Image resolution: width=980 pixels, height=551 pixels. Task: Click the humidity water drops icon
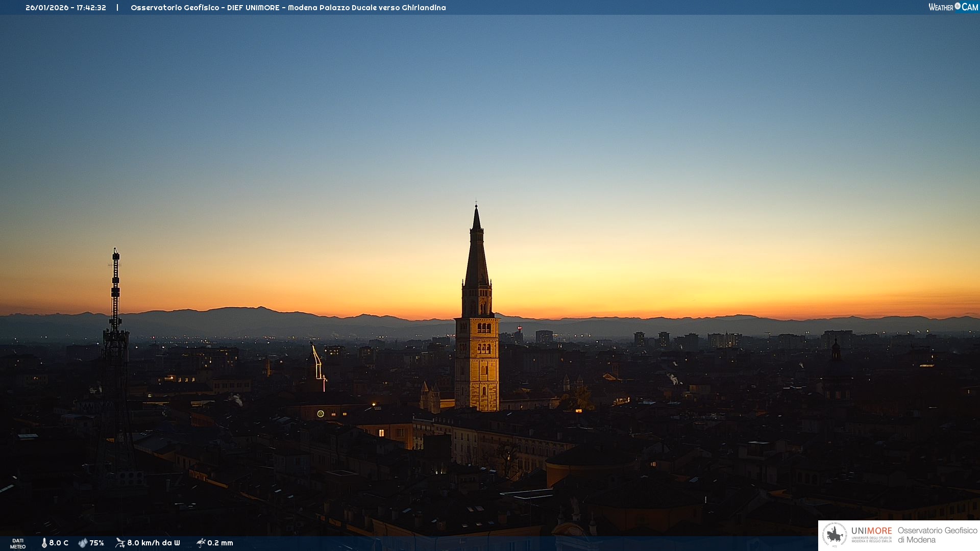pyautogui.click(x=83, y=543)
